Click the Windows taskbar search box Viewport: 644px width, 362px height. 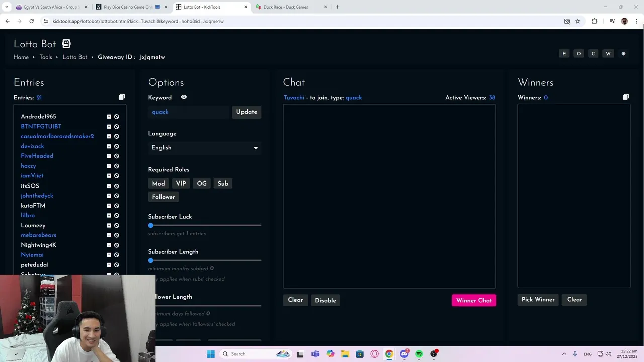coord(255,354)
